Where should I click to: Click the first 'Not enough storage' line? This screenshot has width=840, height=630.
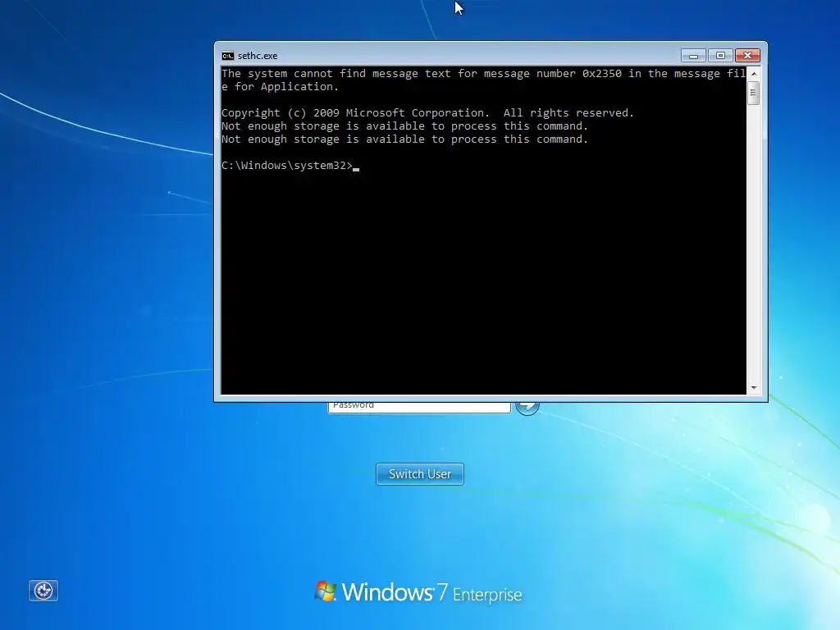[x=404, y=126]
